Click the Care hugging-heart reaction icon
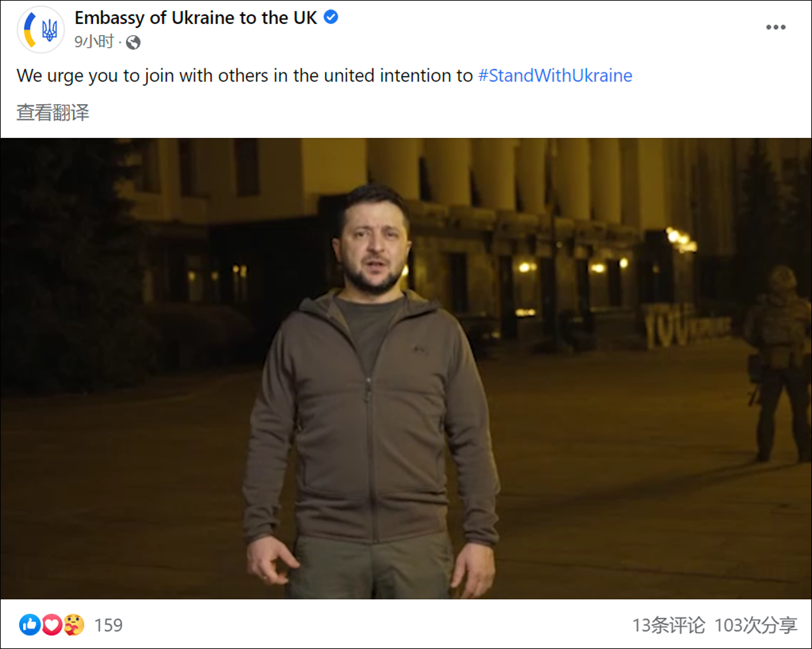812x649 pixels. tap(74, 624)
